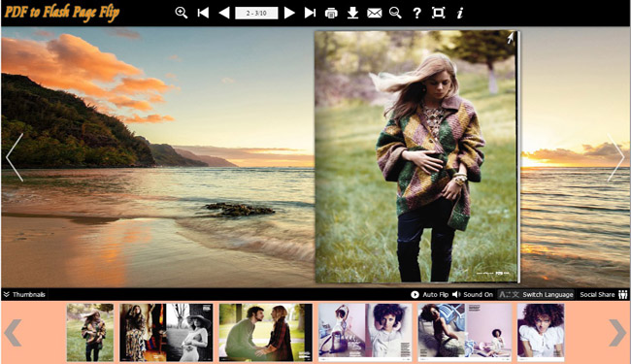Click the displayed book page
This screenshot has height=364, width=631.
[416, 157]
